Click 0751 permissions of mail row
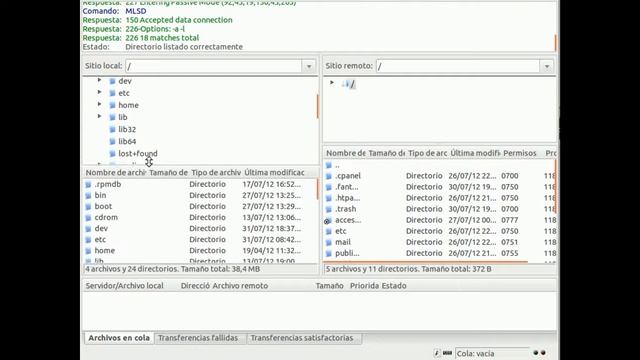 (510, 242)
